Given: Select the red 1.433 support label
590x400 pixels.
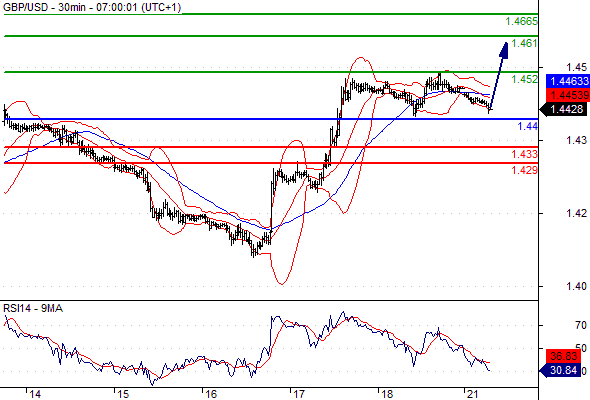Looking at the screenshot, I should click(525, 154).
